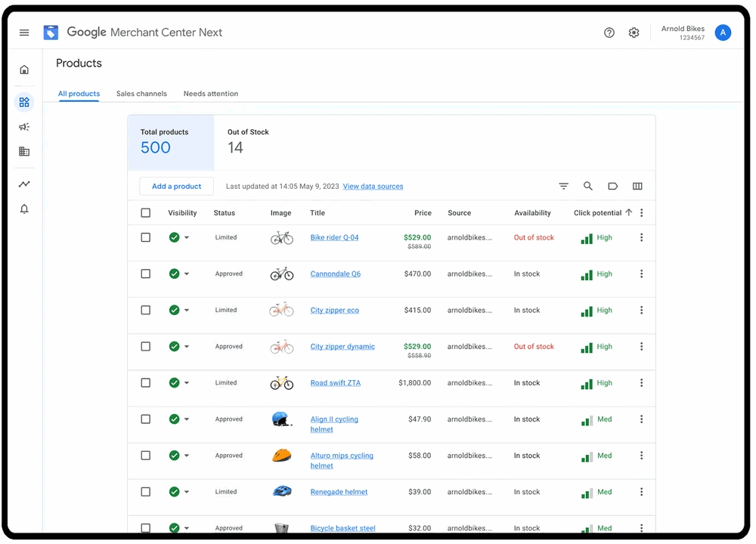
Task: Click the Alturo mips orange helmet thumbnail
Action: tap(281, 456)
